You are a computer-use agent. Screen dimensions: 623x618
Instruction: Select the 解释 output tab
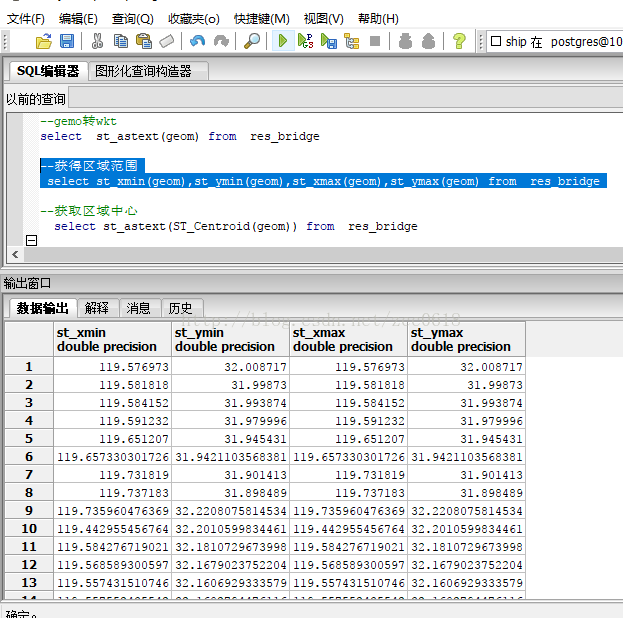click(97, 308)
